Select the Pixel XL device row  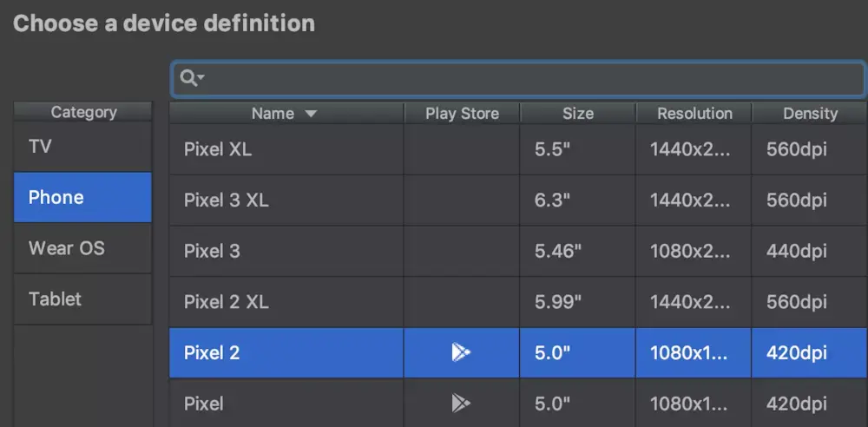pos(218,149)
